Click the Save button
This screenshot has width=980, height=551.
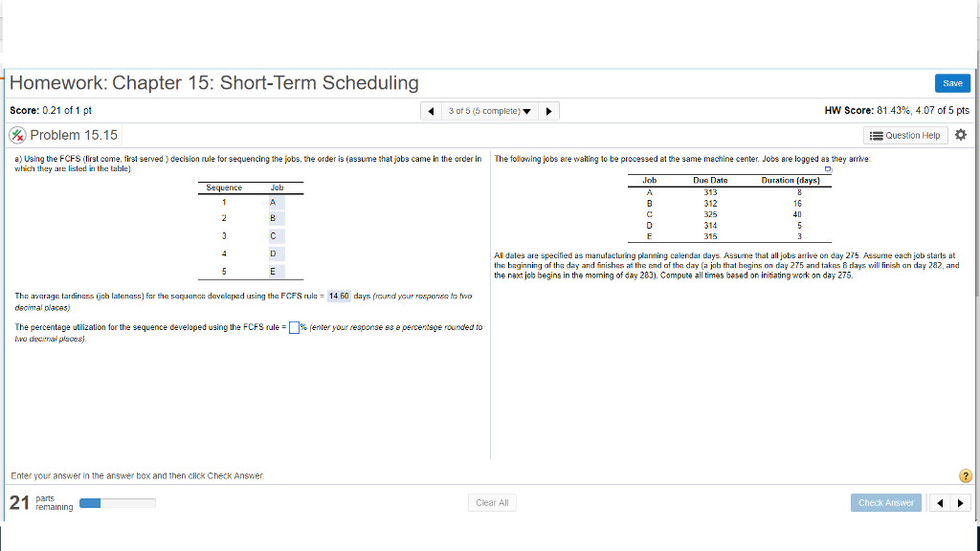click(x=952, y=83)
